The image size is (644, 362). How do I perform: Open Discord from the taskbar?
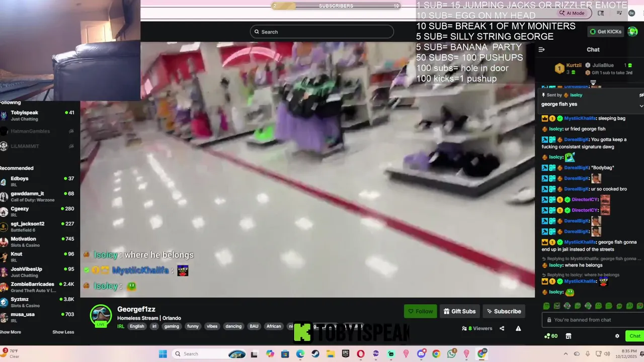click(x=421, y=354)
